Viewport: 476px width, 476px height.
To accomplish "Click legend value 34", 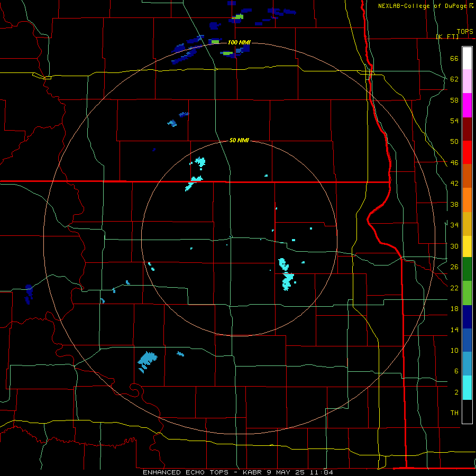I will click(x=454, y=225).
